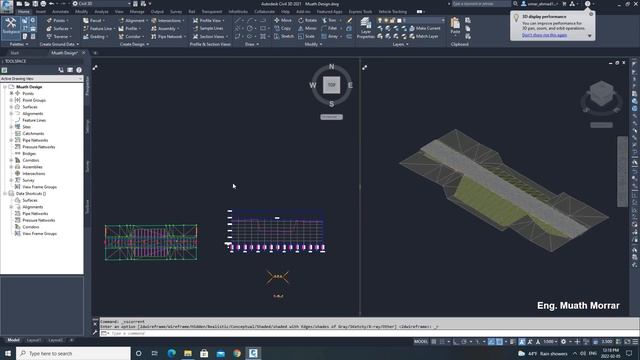
Task: Click the Match Layer tool
Action: [x=424, y=36]
